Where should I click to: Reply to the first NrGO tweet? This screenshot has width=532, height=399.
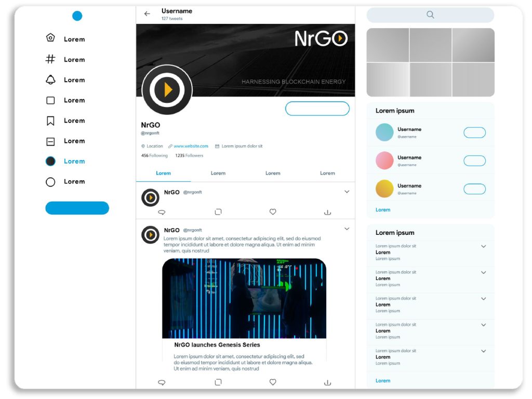[x=161, y=211]
